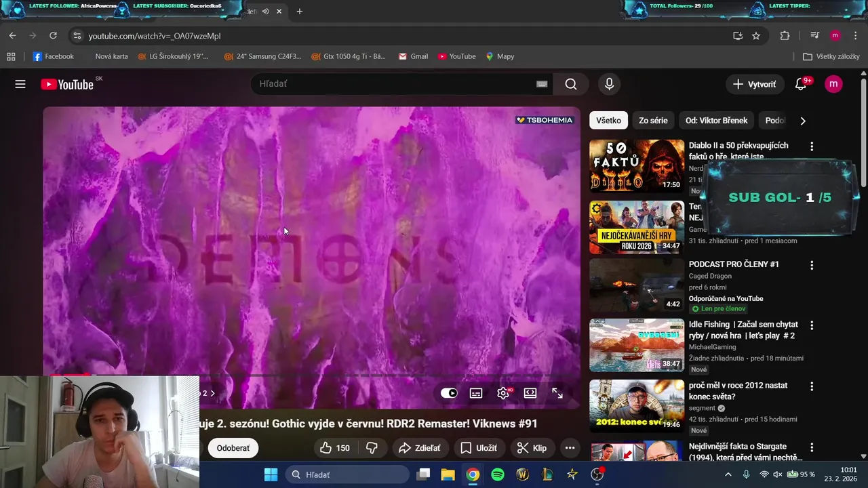Open the Windows Start menu
This screenshot has height=488, width=868.
pos(271,474)
